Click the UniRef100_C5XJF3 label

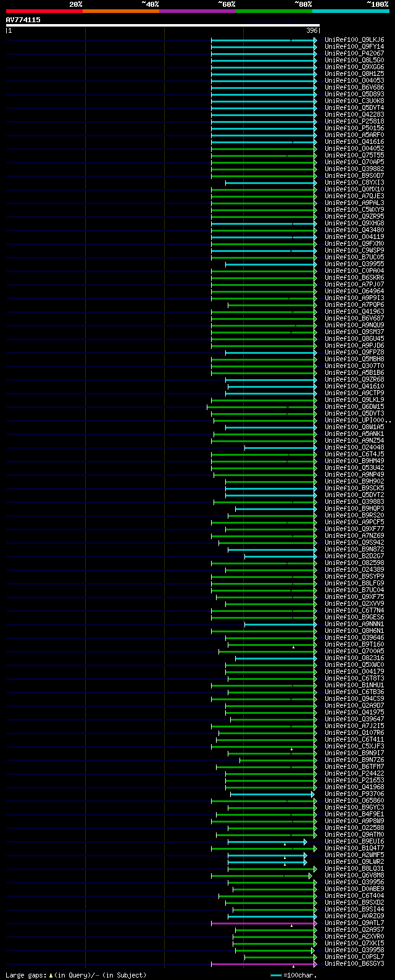pyautogui.click(x=354, y=746)
